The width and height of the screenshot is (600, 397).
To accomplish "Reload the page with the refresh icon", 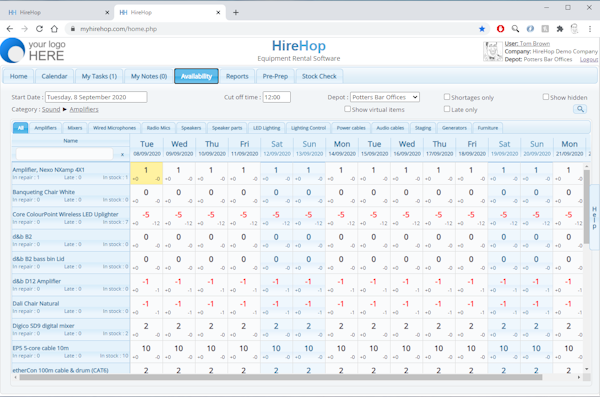I will (39, 29).
